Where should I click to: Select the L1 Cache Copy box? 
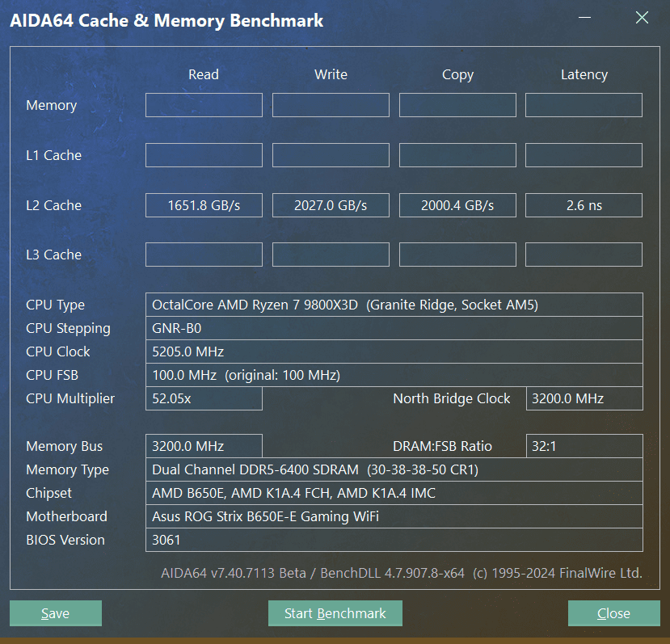click(x=457, y=155)
